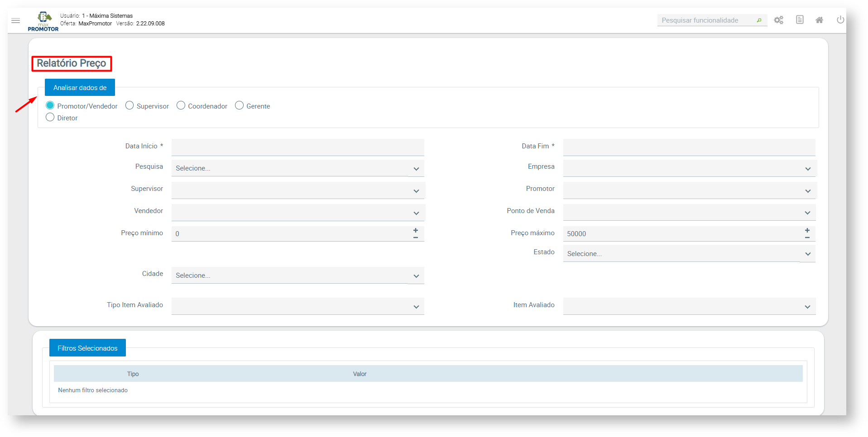868x437 pixels.
Task: Click the Valor column header
Action: (x=360, y=374)
